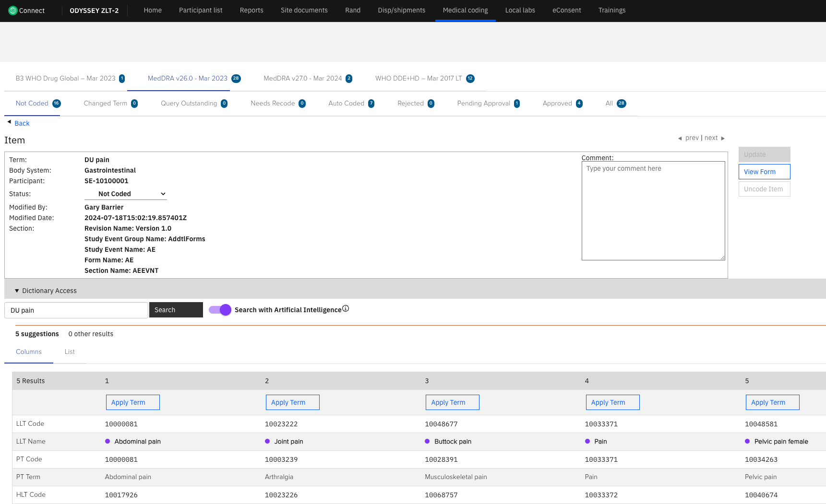Image resolution: width=826 pixels, height=504 pixels.
Task: Click the View Form button
Action: pyautogui.click(x=764, y=172)
